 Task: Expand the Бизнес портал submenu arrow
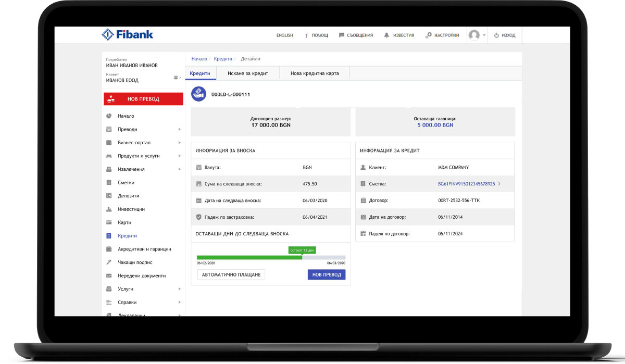[x=179, y=143]
